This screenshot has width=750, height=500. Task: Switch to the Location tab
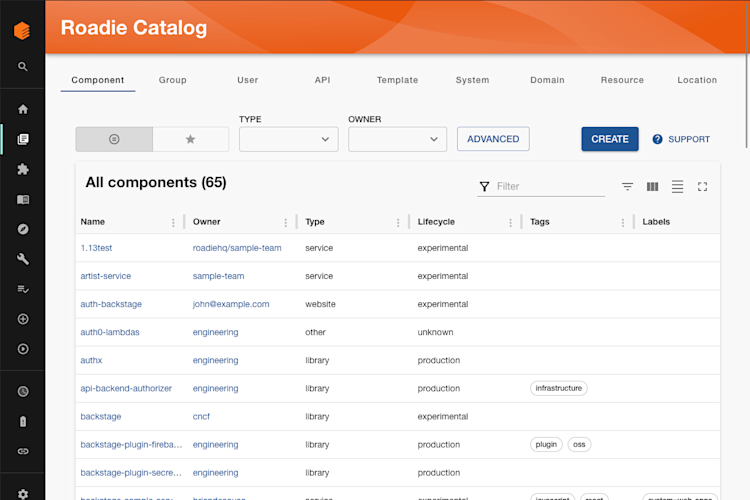pyautogui.click(x=697, y=80)
